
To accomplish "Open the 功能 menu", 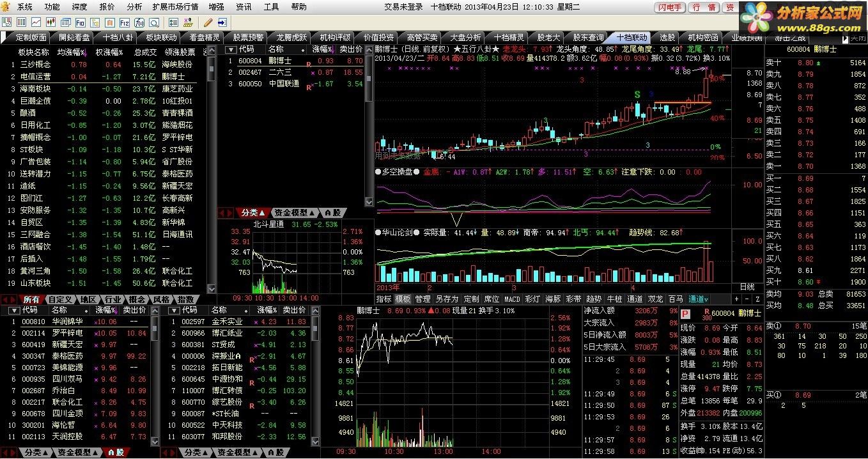I will (x=52, y=7).
